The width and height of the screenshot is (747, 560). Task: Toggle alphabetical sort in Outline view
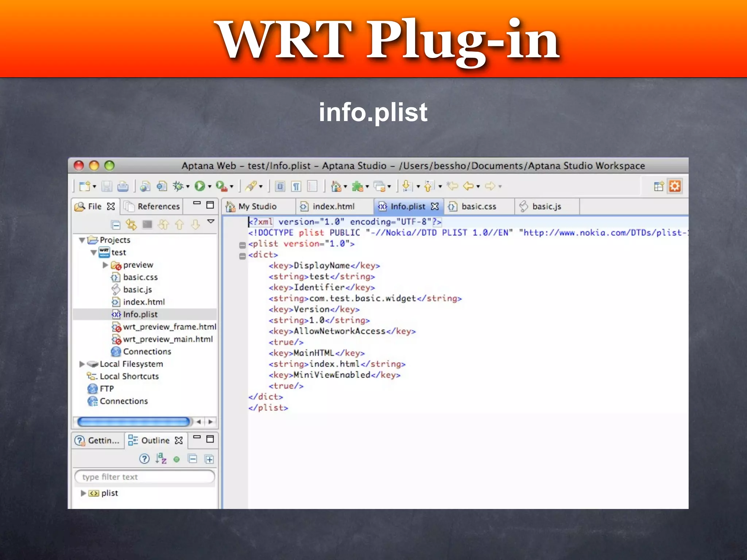pos(161,459)
